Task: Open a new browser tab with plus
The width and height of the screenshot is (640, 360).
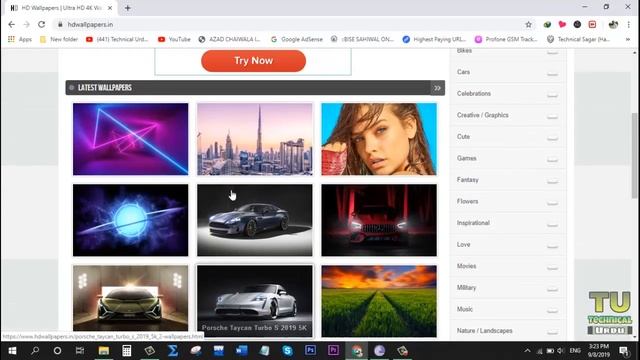Action: (128, 8)
